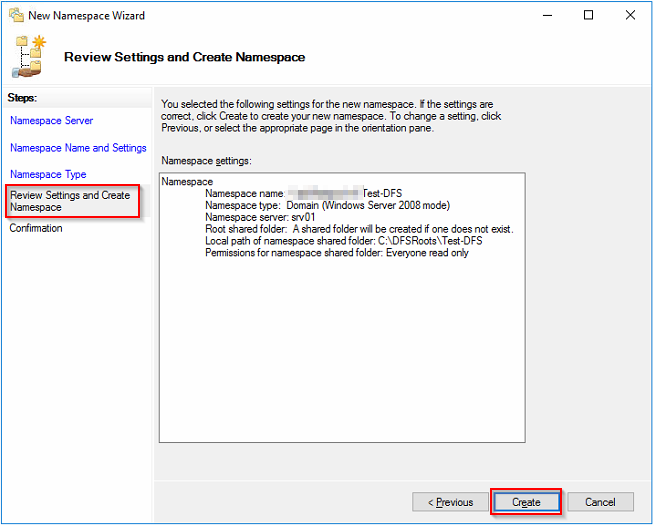Image resolution: width=654 pixels, height=526 pixels.
Task: Jump to the Namespace Type step
Action: (x=48, y=175)
